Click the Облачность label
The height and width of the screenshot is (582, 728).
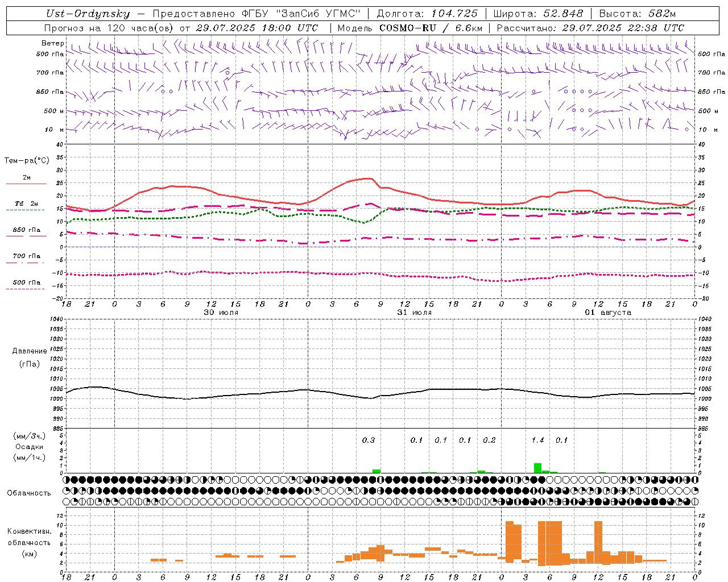29,493
